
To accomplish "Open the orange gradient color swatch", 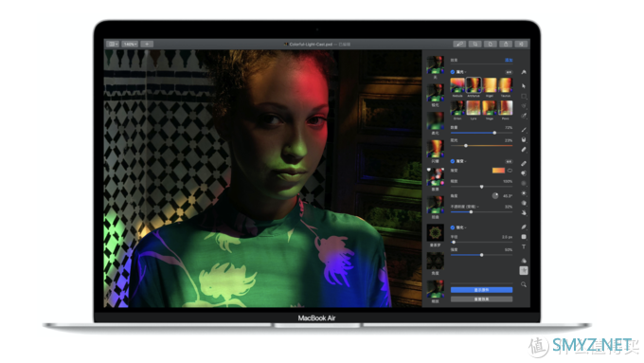I will [498, 171].
